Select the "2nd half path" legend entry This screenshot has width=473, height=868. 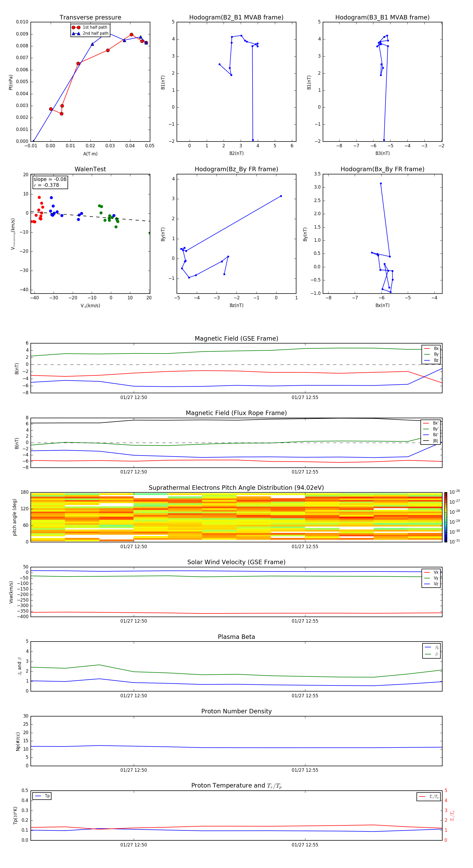(x=90, y=33)
